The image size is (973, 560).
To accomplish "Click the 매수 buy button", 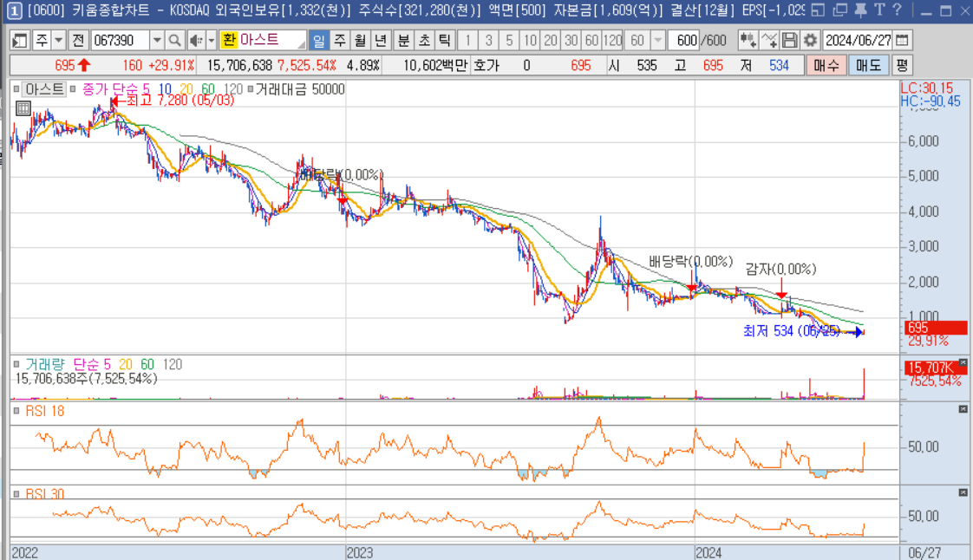I will pos(826,65).
